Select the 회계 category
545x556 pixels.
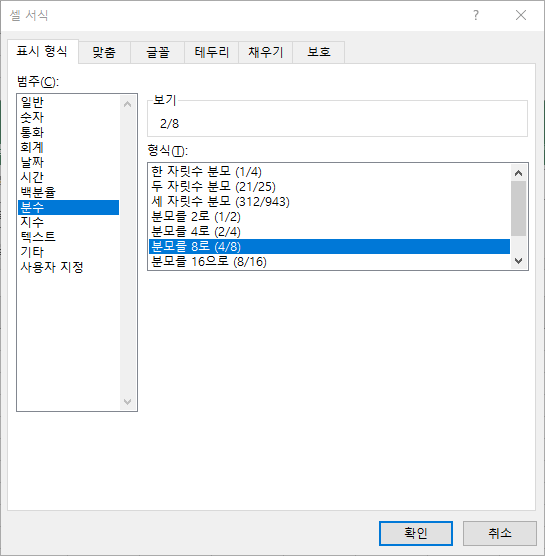68,148
